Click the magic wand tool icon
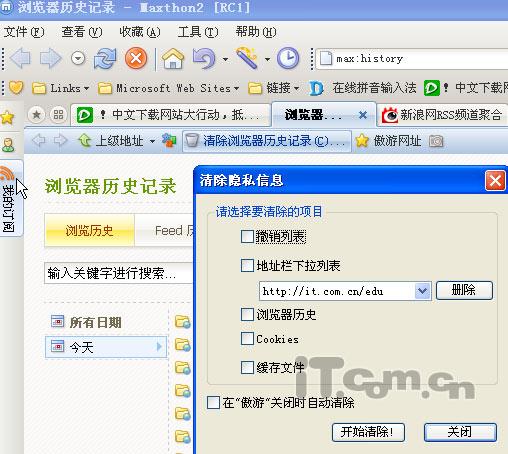The height and width of the screenshot is (454, 508). 247,58
